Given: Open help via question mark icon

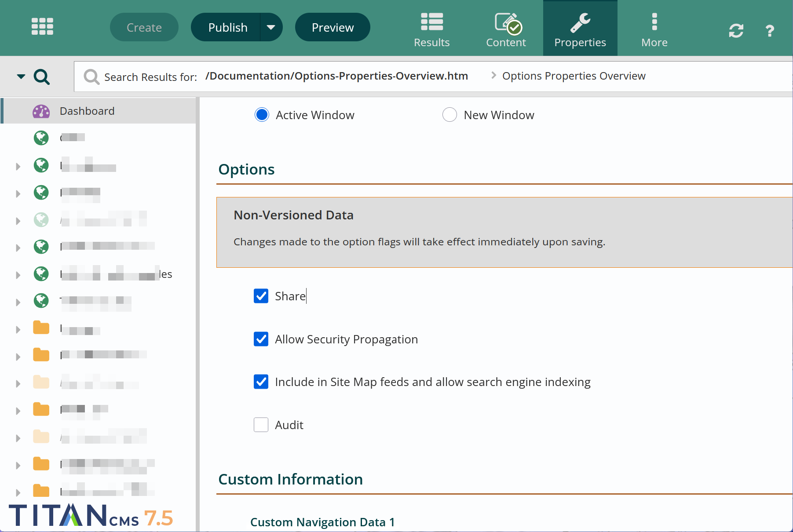Looking at the screenshot, I should 769,31.
